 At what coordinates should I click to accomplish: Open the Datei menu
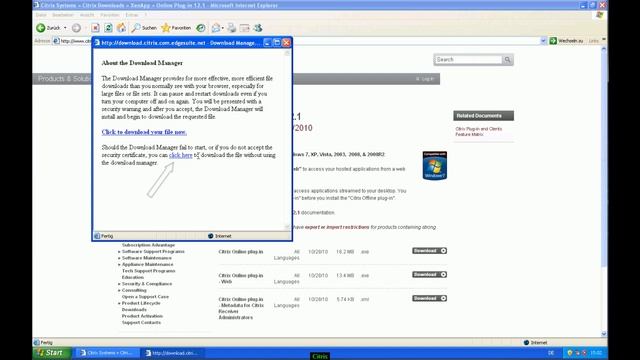click(41, 15)
